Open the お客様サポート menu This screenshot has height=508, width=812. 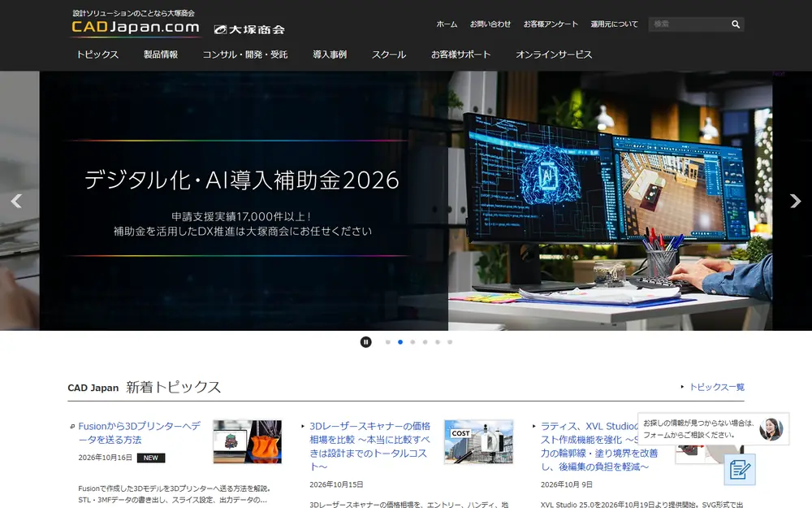[460, 54]
